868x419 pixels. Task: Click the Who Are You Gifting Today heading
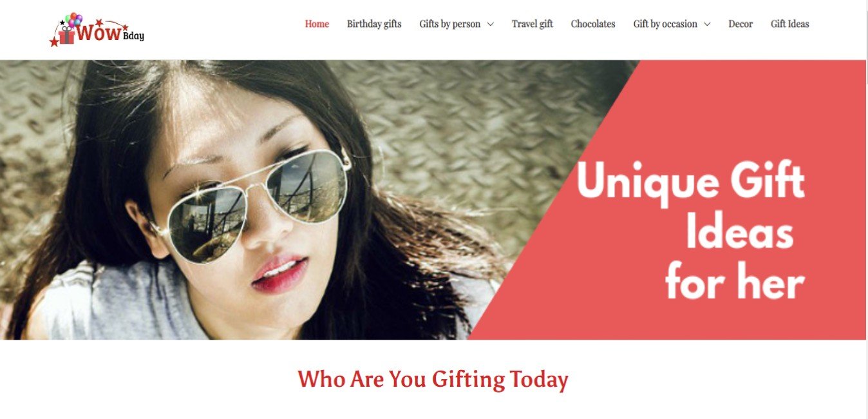(433, 379)
